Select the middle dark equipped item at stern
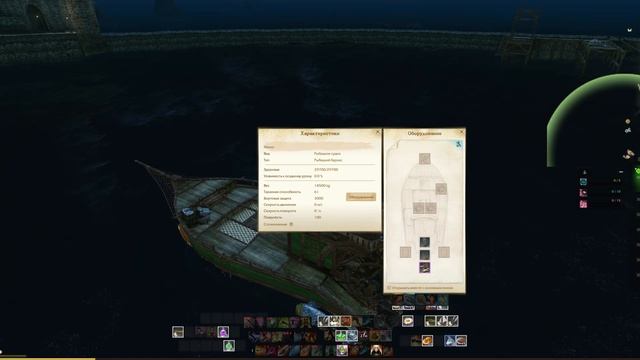The image size is (640, 360). click(x=424, y=255)
